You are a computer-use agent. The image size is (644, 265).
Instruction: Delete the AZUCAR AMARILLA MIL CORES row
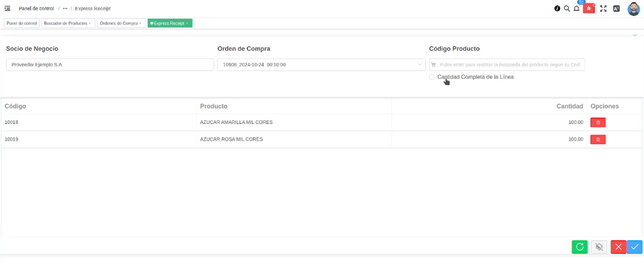pyautogui.click(x=598, y=122)
